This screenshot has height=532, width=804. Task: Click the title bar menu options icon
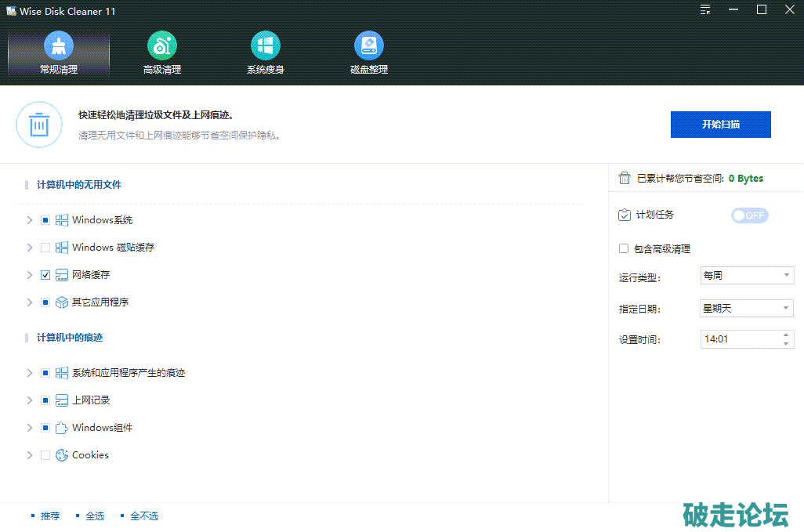tap(706, 10)
